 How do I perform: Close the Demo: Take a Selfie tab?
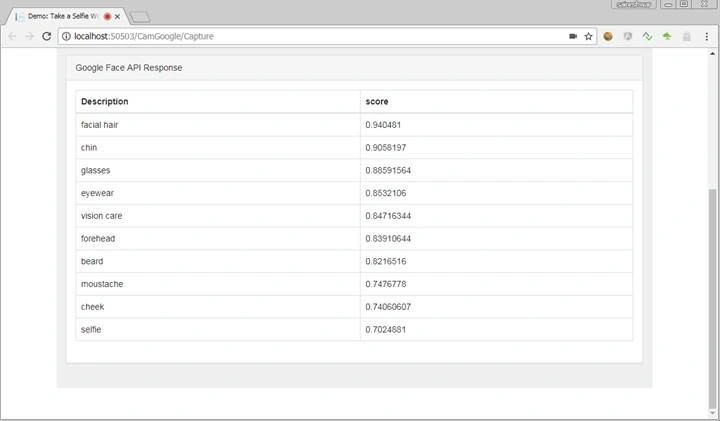point(117,17)
